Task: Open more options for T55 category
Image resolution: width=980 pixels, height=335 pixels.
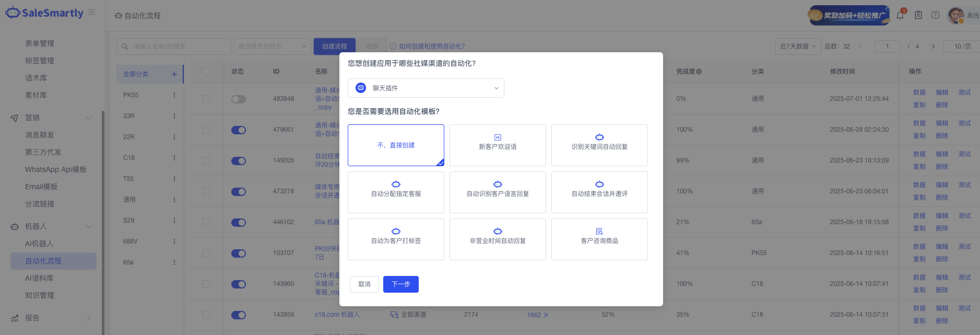Action: pos(174,179)
